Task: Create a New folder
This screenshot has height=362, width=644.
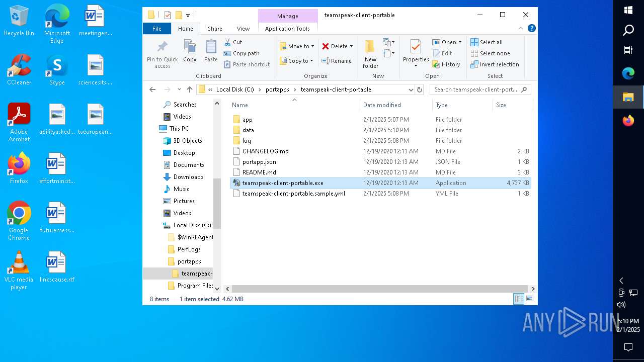Action: click(x=370, y=54)
